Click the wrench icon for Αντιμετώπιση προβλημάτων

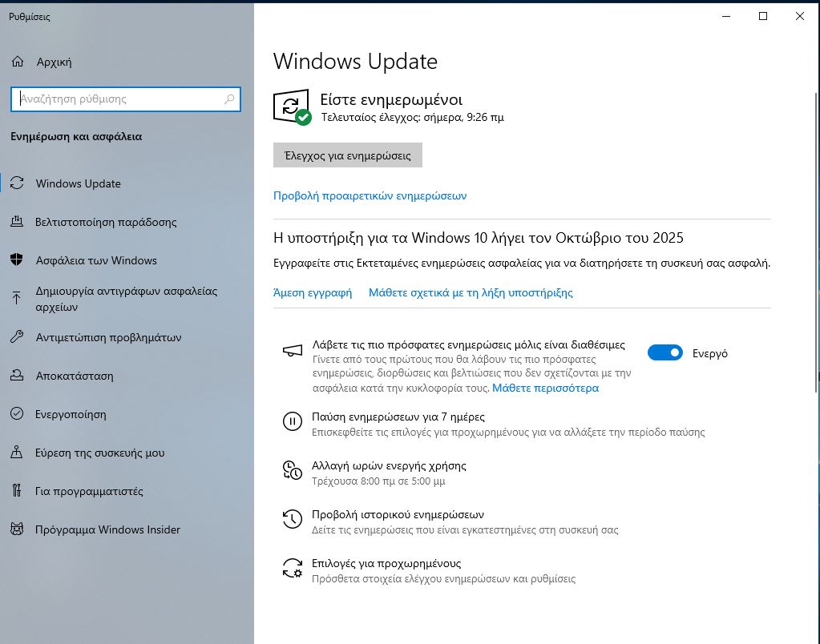[x=17, y=336]
